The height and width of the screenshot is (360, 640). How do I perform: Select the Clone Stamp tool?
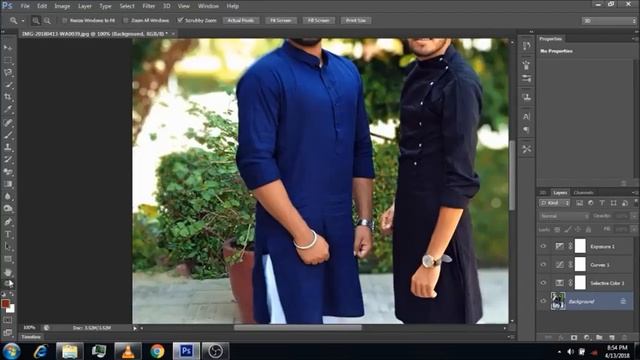click(8, 147)
